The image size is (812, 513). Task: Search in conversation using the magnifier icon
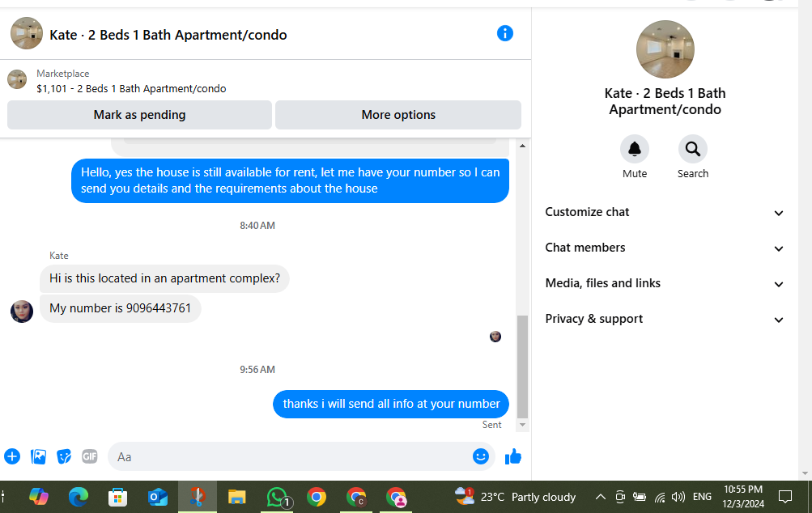692,149
